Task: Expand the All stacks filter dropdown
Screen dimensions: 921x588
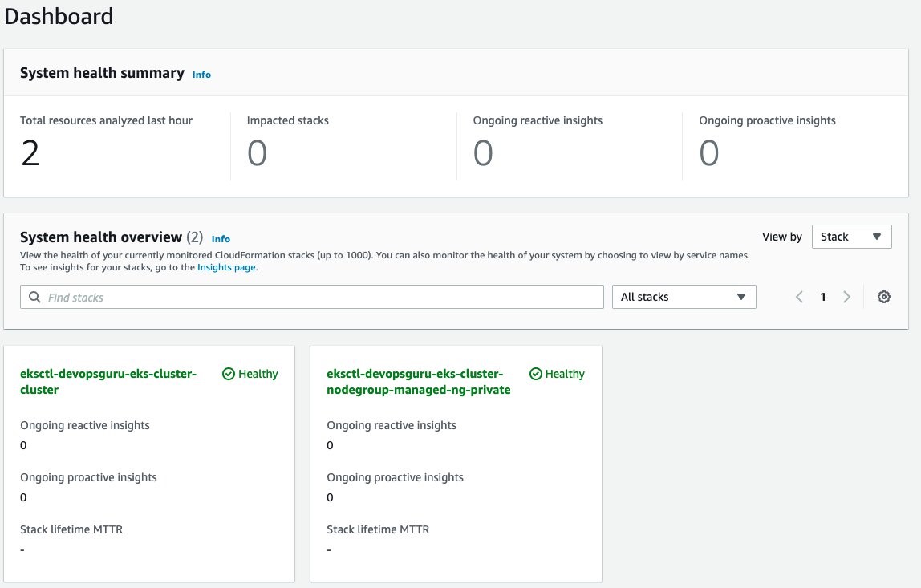Action: point(684,298)
